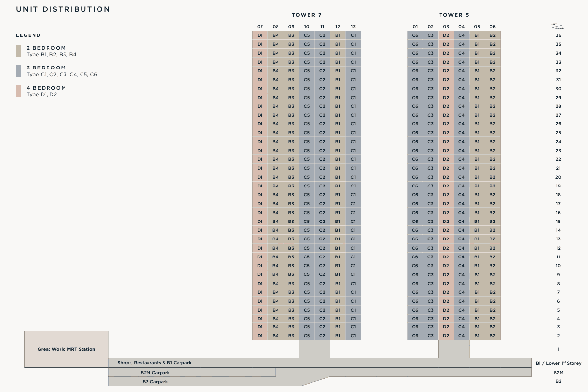588x392 pixels.
Task: Select unit D1 on floor 36, stack 07
Action: [x=260, y=35]
